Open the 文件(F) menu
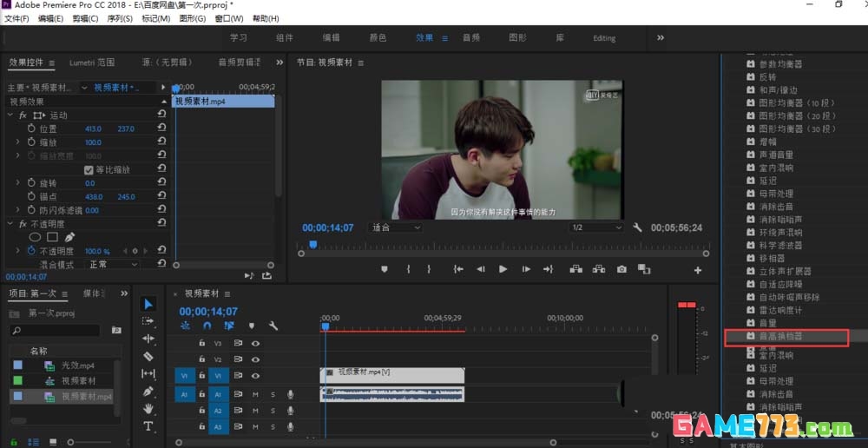The height and width of the screenshot is (448, 868). [16, 18]
